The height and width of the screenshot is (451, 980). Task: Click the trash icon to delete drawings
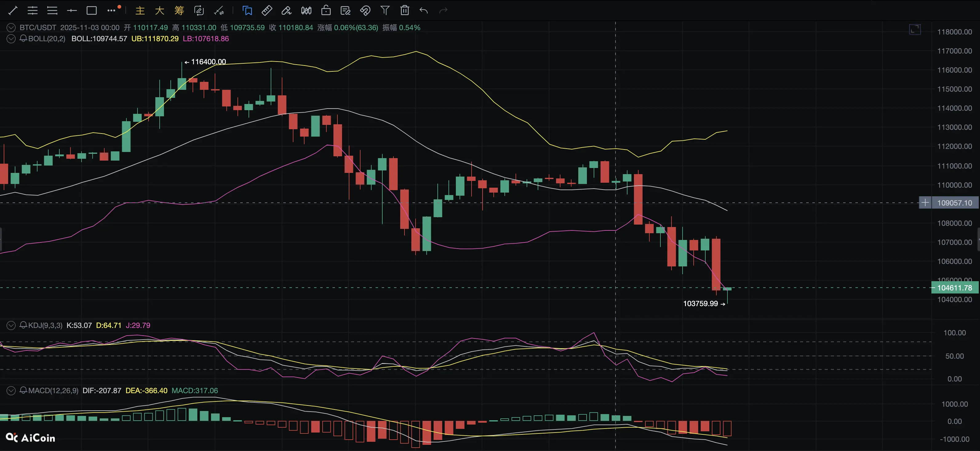pyautogui.click(x=404, y=10)
